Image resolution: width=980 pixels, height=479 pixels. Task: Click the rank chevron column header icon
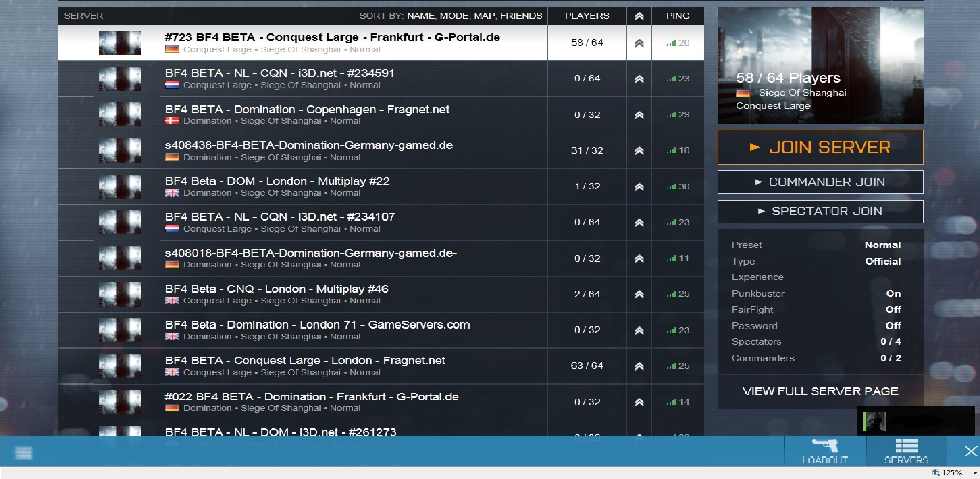tap(639, 16)
